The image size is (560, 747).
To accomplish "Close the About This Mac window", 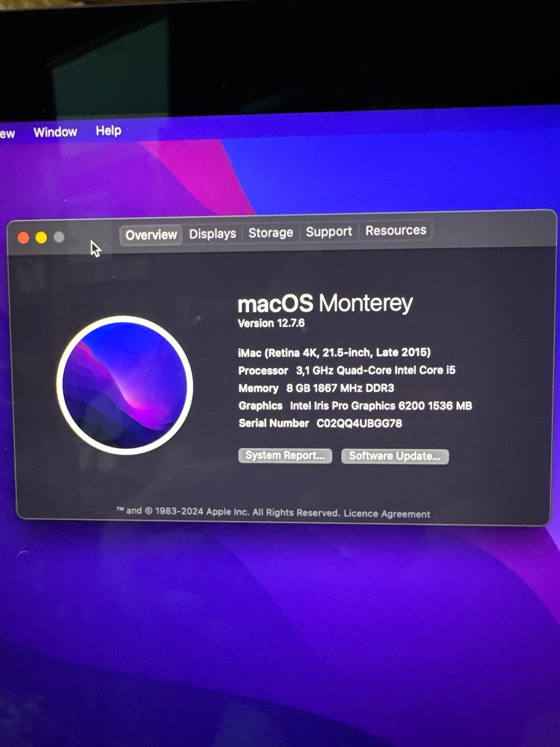I will 23,238.
